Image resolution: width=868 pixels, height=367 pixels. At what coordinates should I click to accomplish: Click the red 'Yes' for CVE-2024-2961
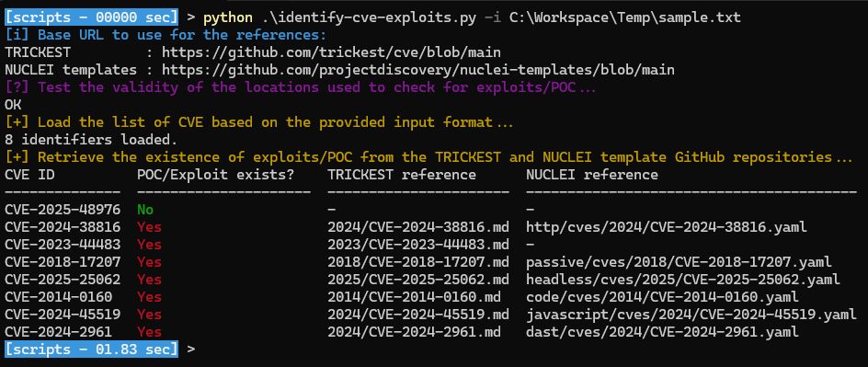point(150,332)
